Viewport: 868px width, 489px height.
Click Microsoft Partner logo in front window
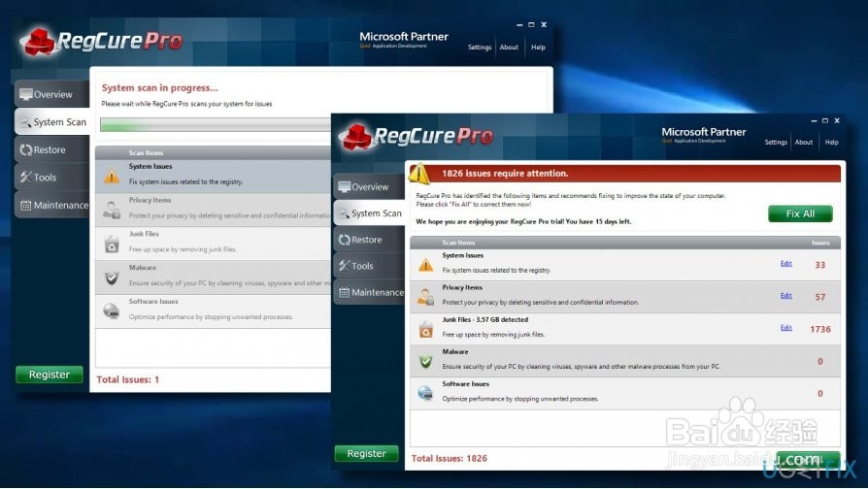click(x=703, y=135)
